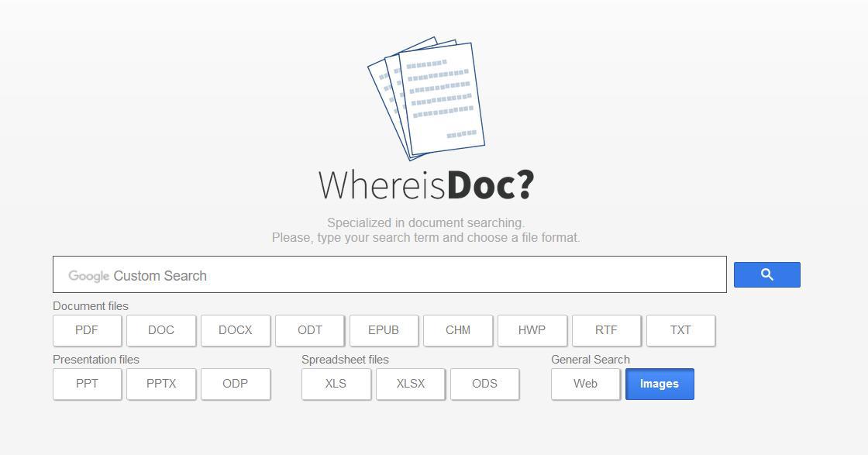
Task: Click the 'General Search' label
Action: 591,360
